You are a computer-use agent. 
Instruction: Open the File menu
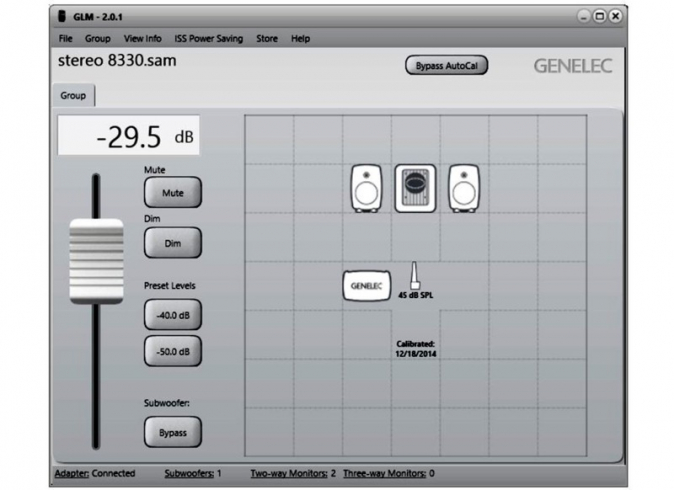point(66,38)
